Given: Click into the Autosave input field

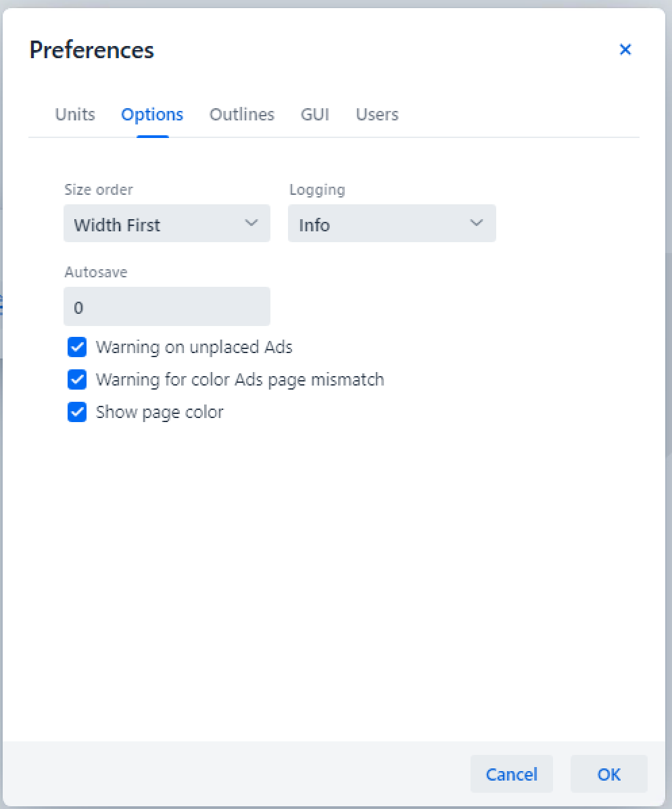Looking at the screenshot, I should (x=166, y=307).
